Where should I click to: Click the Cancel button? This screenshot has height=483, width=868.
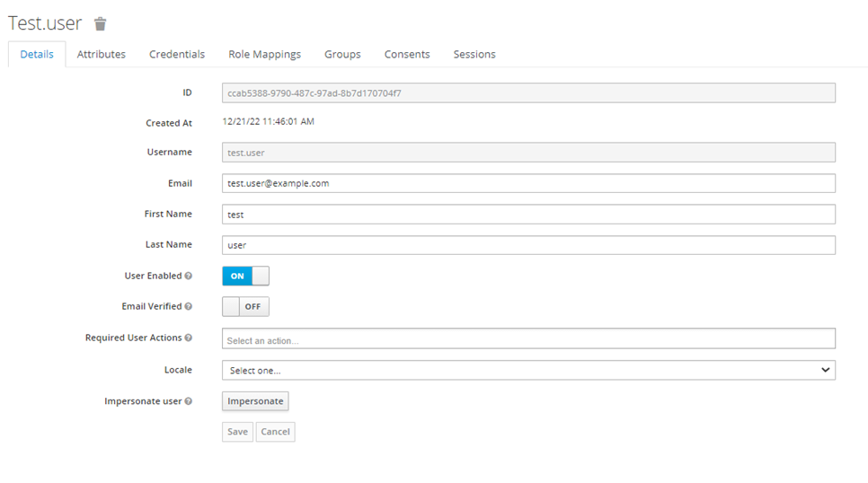pos(275,432)
